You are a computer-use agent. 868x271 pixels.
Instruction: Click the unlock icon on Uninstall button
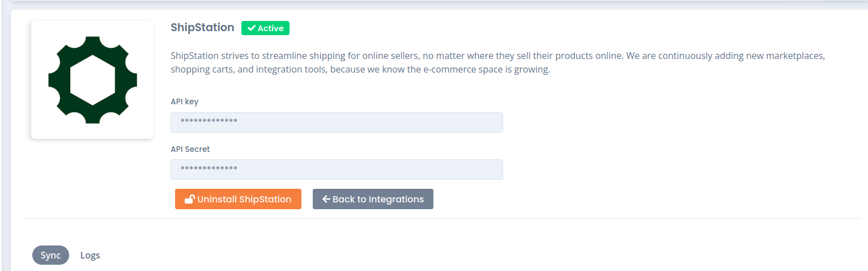point(190,199)
